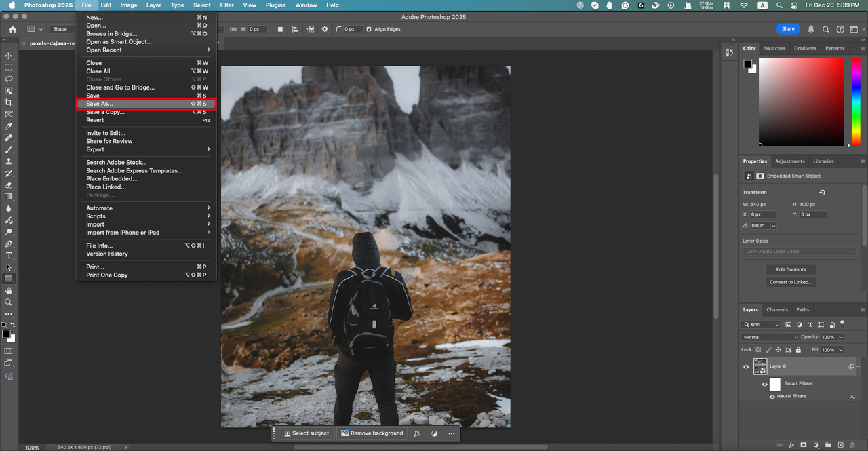This screenshot has height=451, width=868.
Task: Open the rotation angle dropdown
Action: [x=773, y=226]
